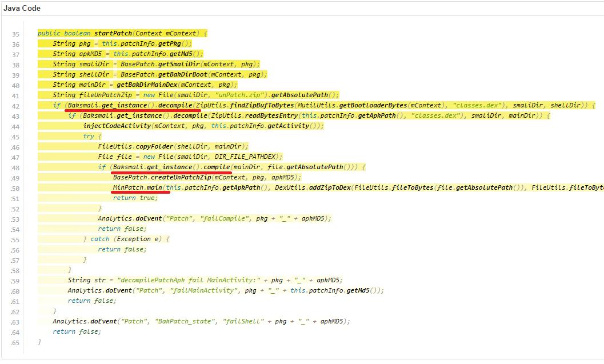Click the Java Code panel title

click(22, 8)
